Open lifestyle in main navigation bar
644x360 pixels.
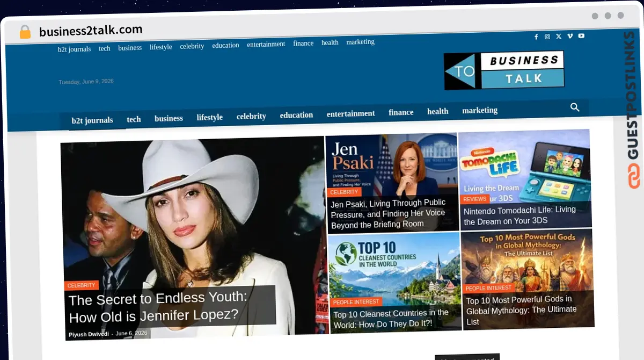pos(209,117)
